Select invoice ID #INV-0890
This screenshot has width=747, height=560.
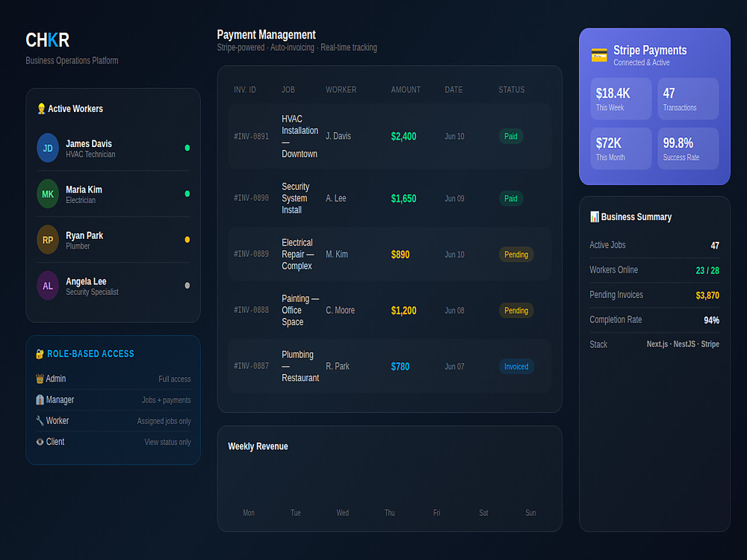coord(251,198)
